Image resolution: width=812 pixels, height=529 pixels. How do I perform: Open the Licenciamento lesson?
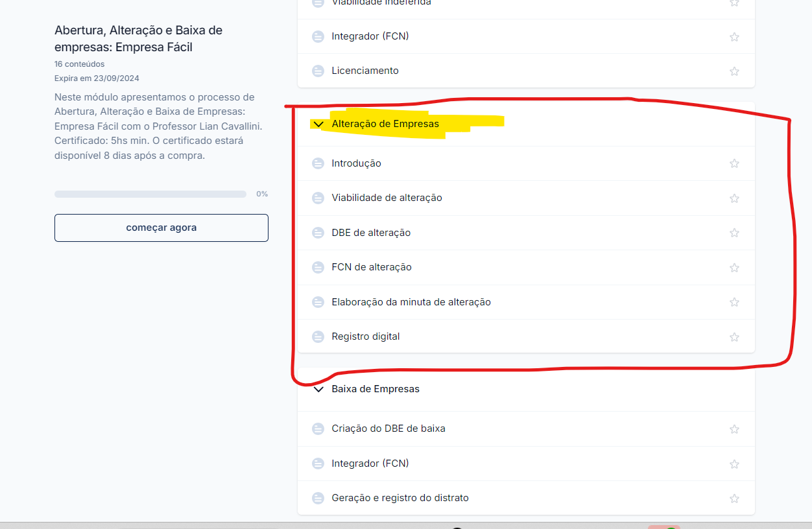365,71
